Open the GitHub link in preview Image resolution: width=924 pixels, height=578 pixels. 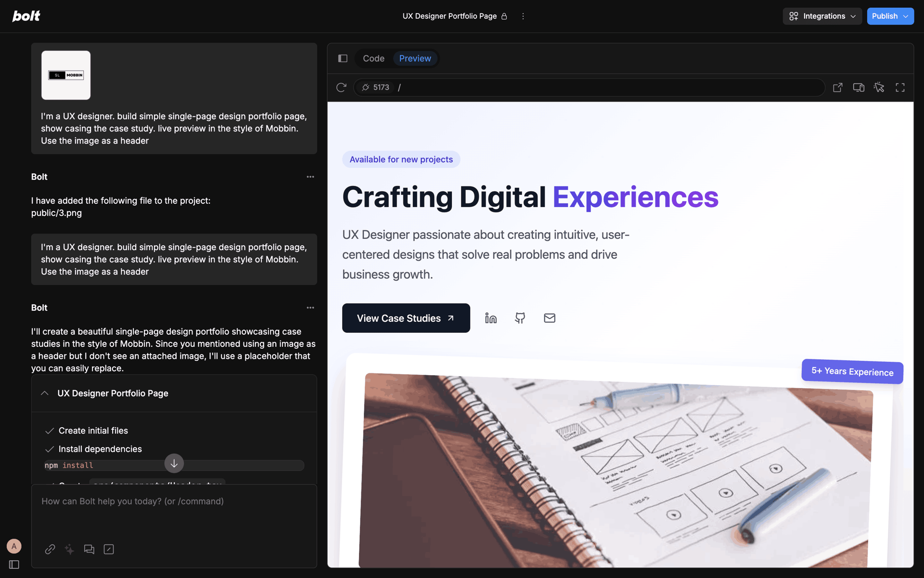click(x=520, y=318)
